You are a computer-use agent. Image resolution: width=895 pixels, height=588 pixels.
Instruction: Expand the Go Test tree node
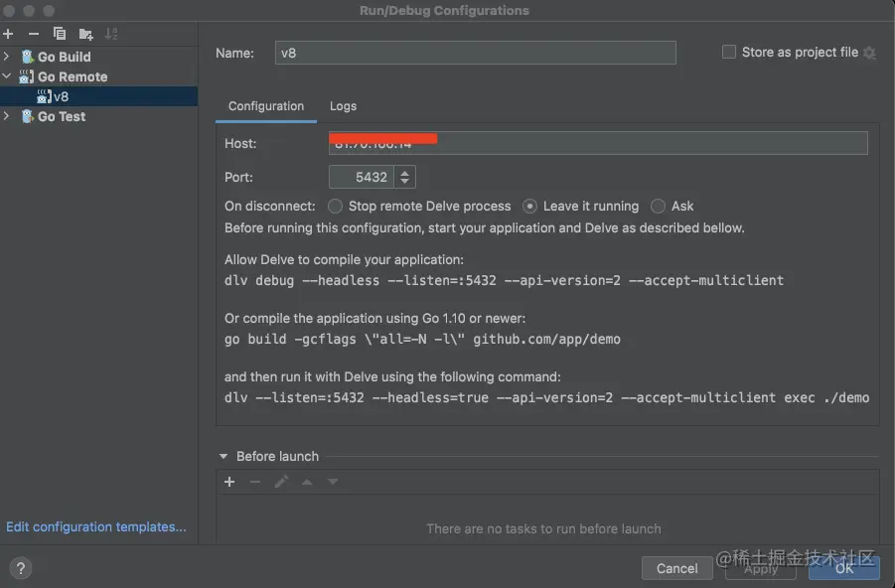click(6, 116)
